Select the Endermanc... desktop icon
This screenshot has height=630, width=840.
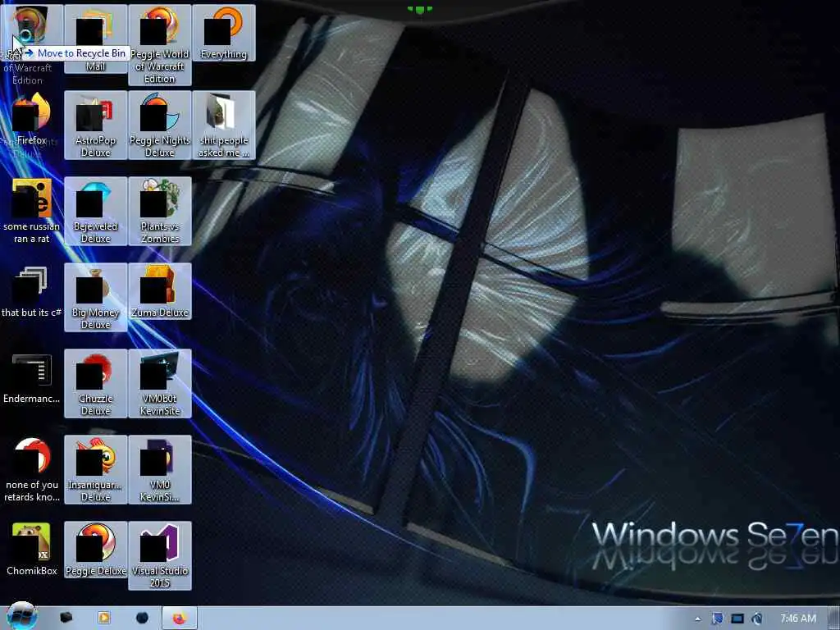tap(32, 377)
